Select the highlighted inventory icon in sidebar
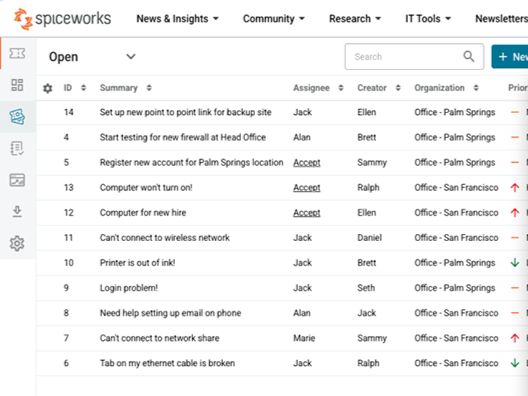This screenshot has width=528, height=396. [x=17, y=117]
